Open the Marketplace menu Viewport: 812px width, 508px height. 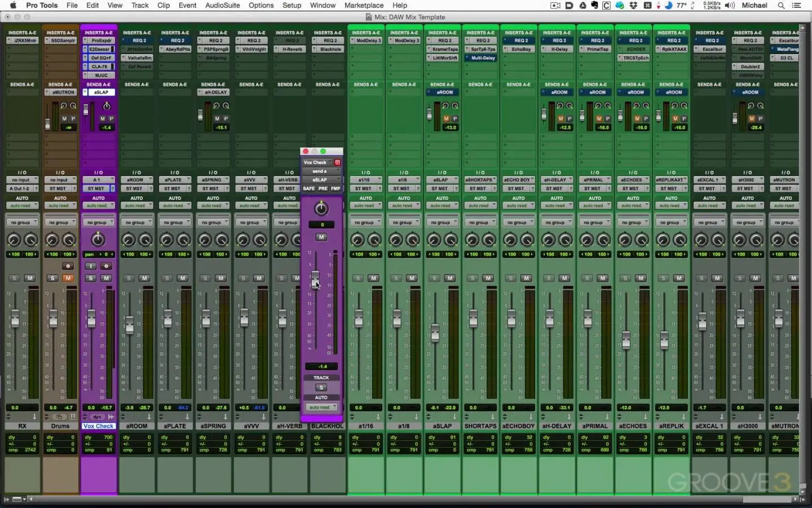[x=364, y=5]
